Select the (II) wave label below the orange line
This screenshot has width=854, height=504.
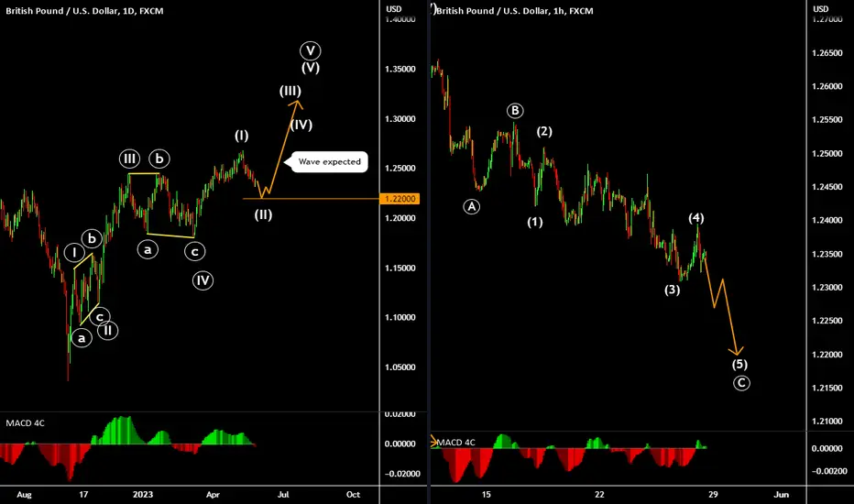click(263, 214)
